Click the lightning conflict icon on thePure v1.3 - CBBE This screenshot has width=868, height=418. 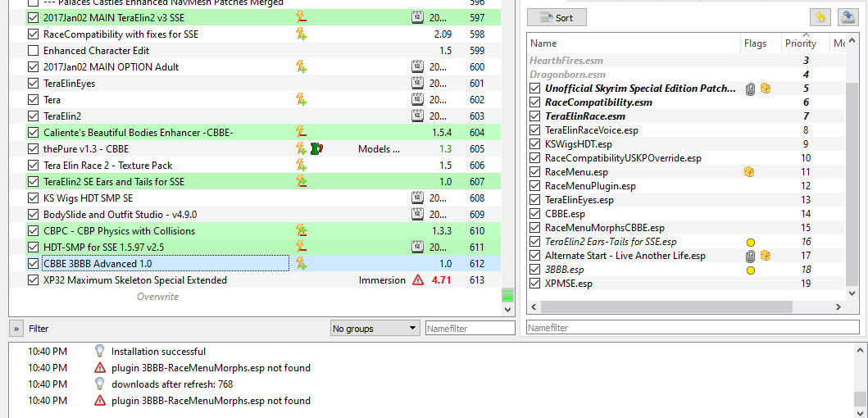click(301, 149)
